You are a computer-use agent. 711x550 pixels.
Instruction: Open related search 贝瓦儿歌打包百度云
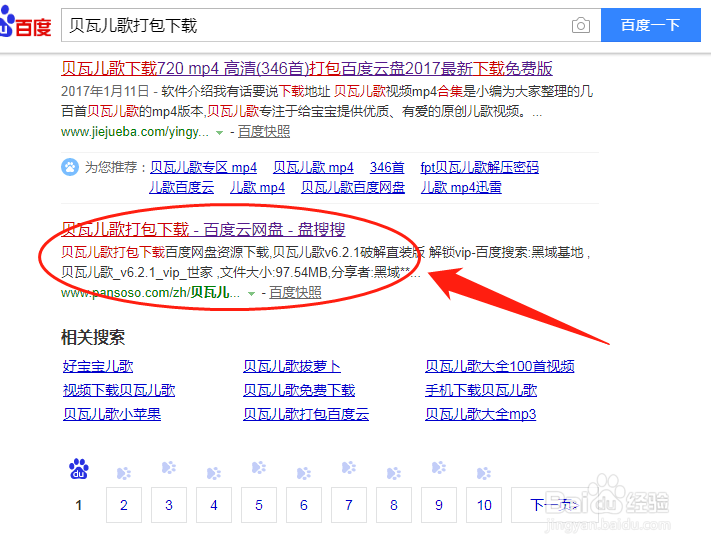(306, 414)
